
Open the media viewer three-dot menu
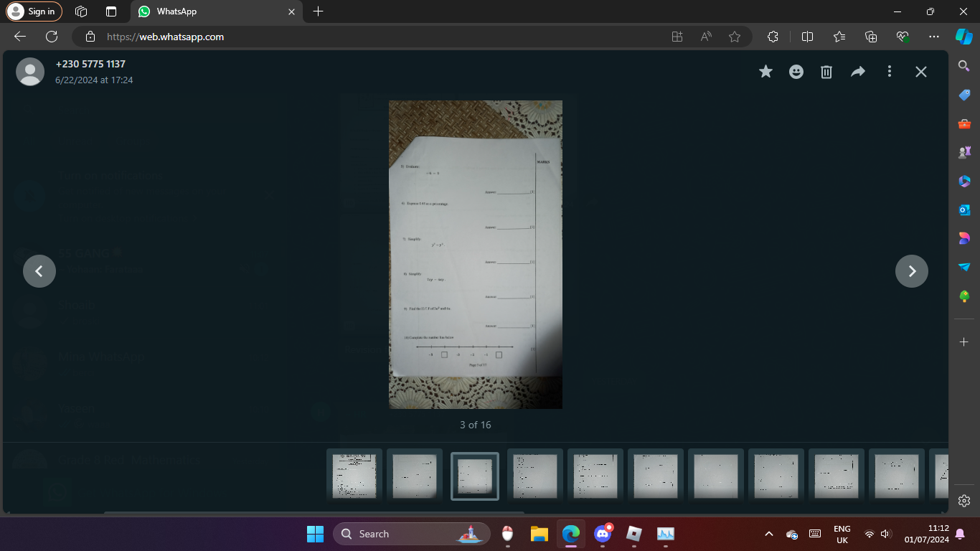coord(890,72)
